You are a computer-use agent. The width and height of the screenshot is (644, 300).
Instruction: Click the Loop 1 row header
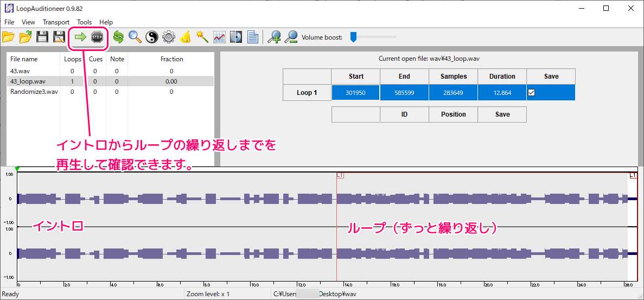pos(307,93)
